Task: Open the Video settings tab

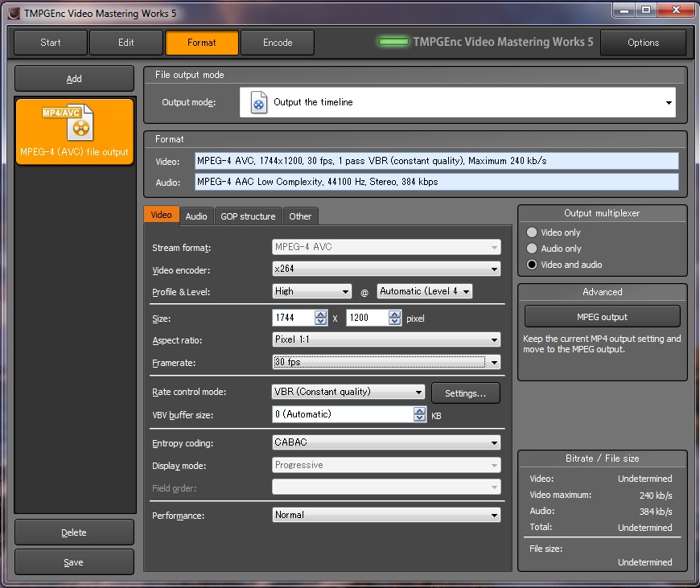Action: (161, 215)
